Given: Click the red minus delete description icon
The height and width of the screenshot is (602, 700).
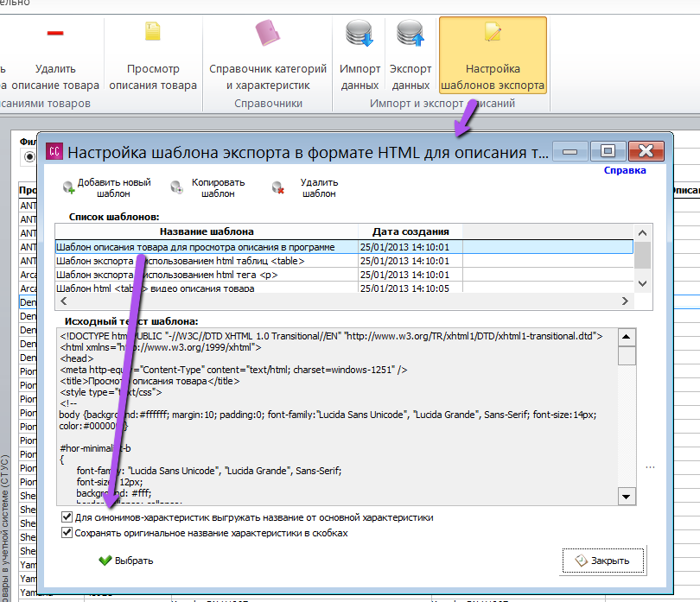Looking at the screenshot, I should click(55, 33).
